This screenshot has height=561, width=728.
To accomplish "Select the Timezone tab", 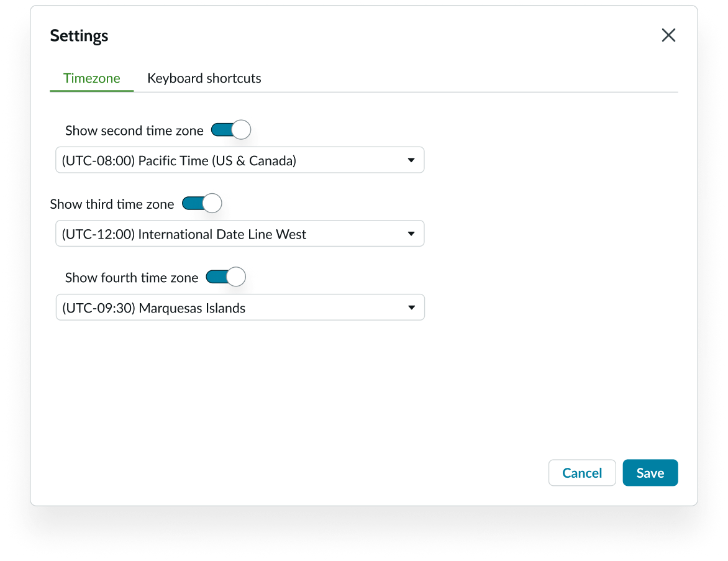I will coord(91,78).
